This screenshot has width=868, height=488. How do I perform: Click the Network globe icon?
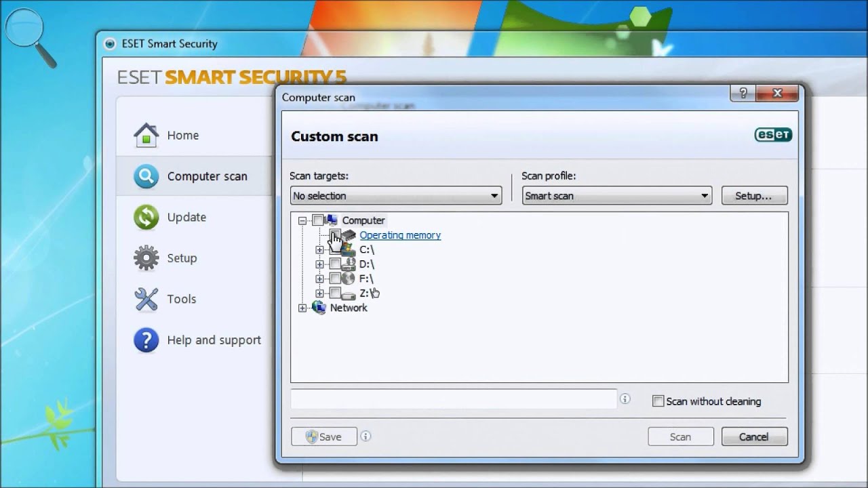coord(318,308)
